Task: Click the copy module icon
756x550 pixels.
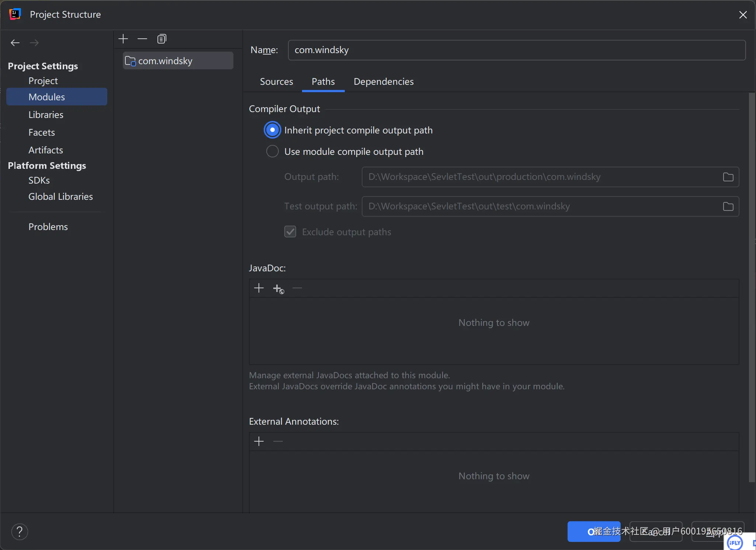Action: (x=162, y=39)
